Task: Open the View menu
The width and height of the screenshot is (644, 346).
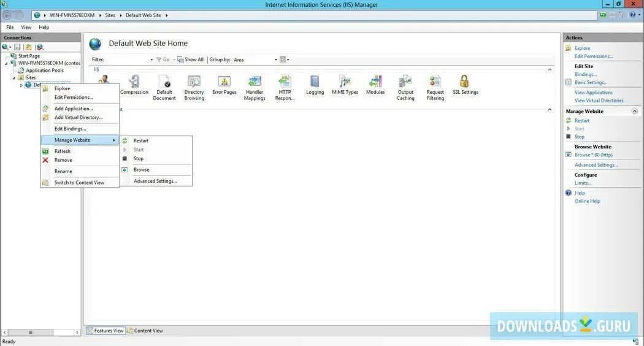Action: point(26,27)
